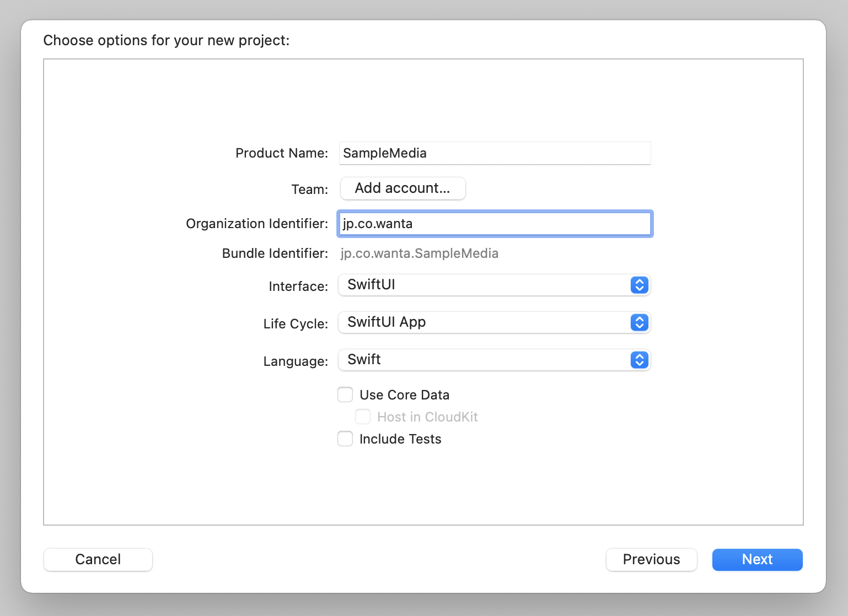Focus the Product Name field containing SampleMedia
The image size is (848, 616).
[495, 153]
